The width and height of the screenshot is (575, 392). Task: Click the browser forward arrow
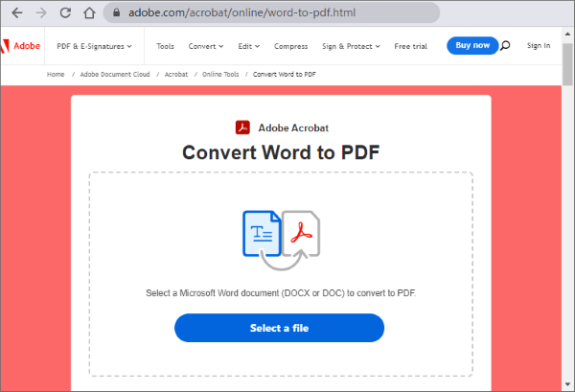(x=40, y=13)
